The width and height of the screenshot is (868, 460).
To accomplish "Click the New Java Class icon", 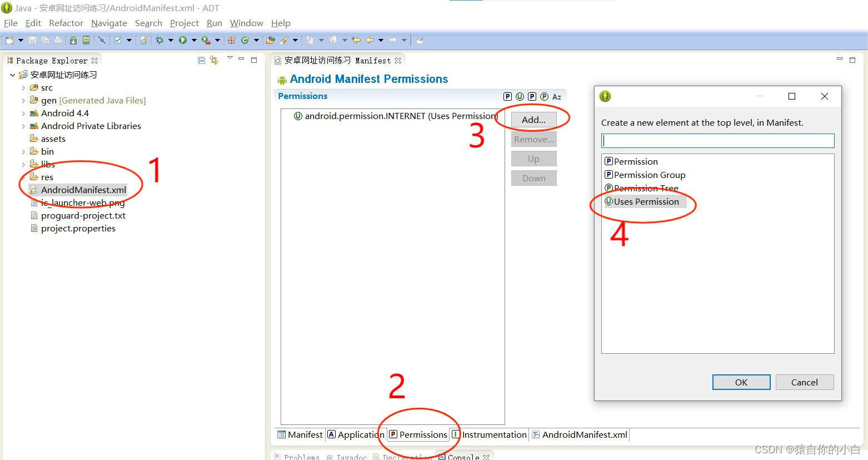I will coord(245,40).
